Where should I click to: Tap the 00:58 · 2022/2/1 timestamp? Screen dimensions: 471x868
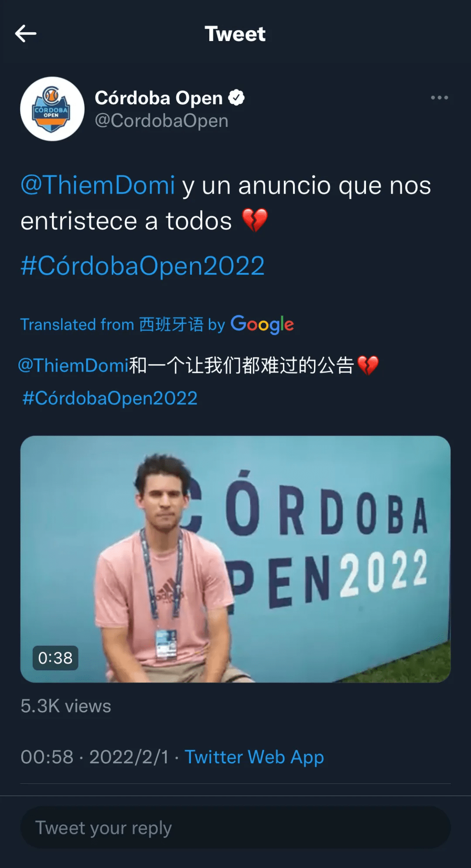point(95,757)
